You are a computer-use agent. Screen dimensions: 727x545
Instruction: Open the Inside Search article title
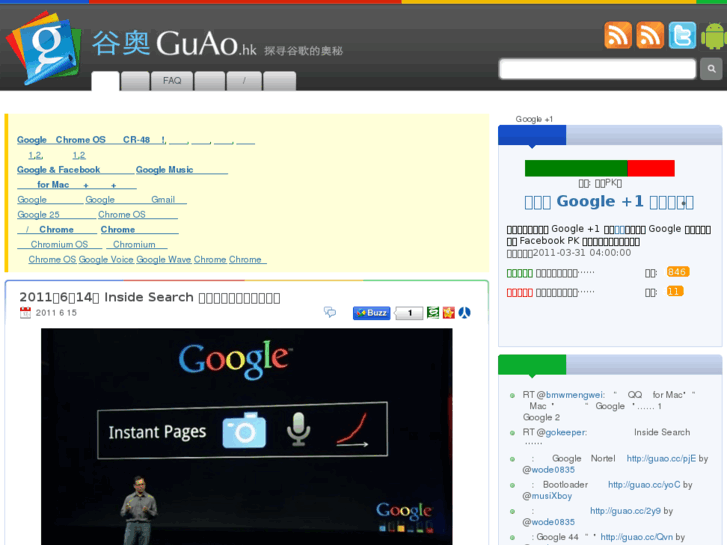[150, 297]
